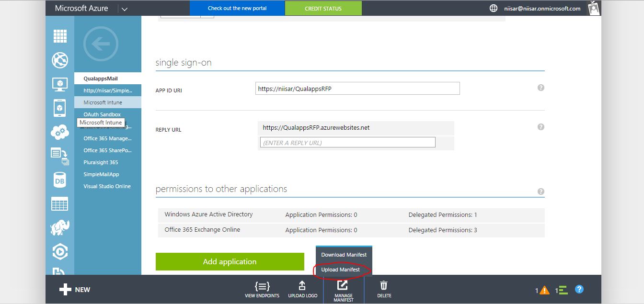Click the Add application button
The height and width of the screenshot is (304, 644).
pyautogui.click(x=230, y=261)
